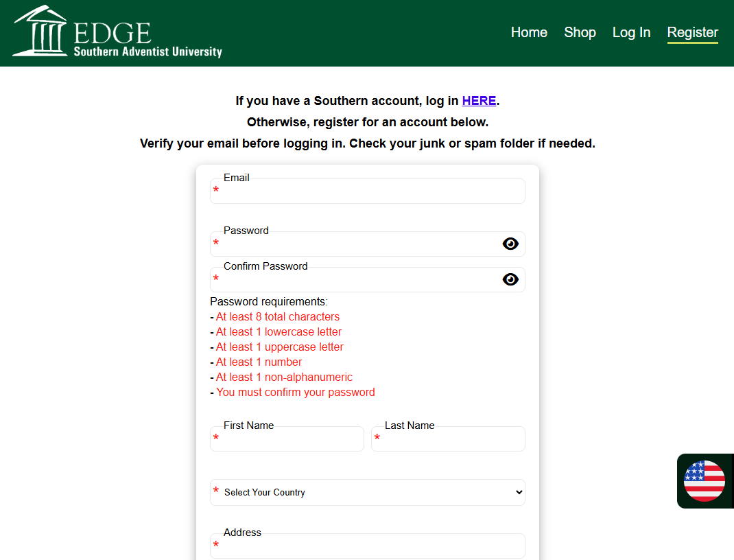Screen dimensions: 734x560
Task: Click the EDGE wordmark in header
Action: click(x=112, y=32)
